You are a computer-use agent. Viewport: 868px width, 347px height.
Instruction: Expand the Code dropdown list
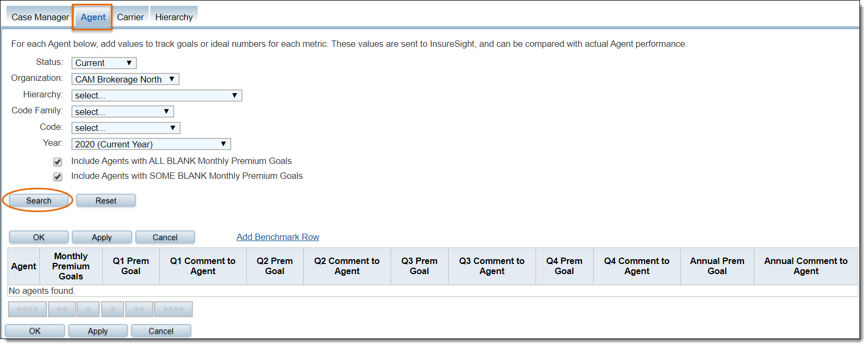point(126,128)
